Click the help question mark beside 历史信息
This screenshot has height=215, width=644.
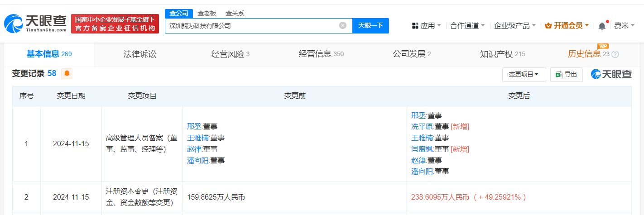(615, 54)
